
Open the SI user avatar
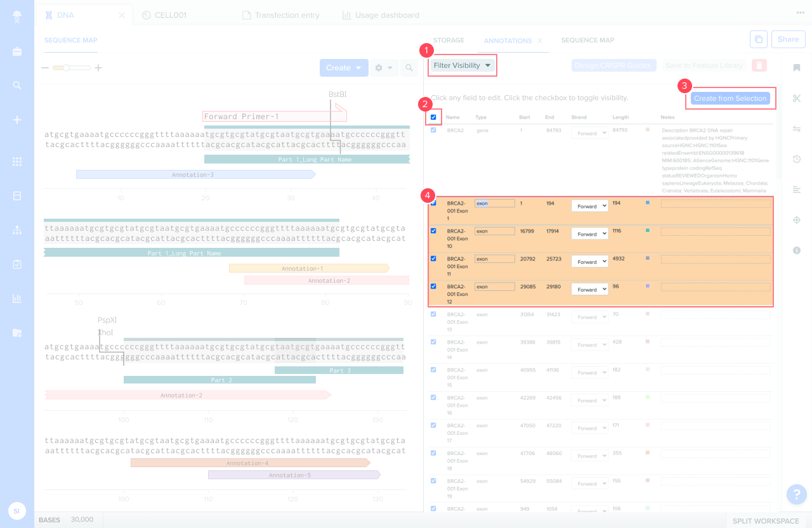[16, 510]
